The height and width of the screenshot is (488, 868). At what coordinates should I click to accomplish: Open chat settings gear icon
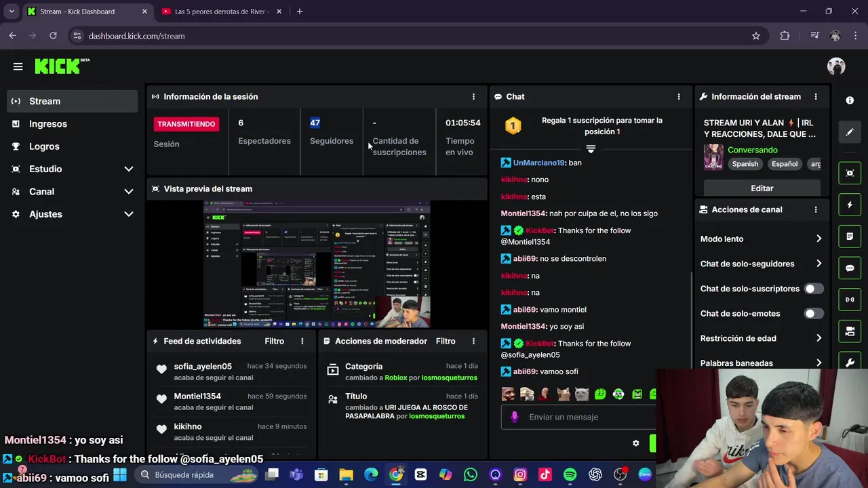click(635, 443)
